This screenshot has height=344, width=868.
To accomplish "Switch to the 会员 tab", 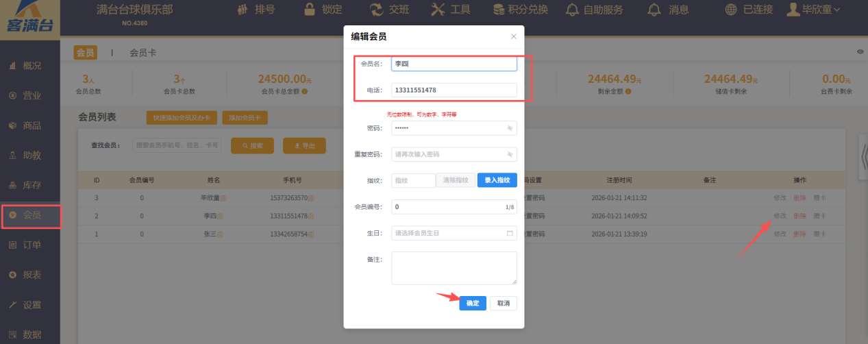I will pos(85,53).
